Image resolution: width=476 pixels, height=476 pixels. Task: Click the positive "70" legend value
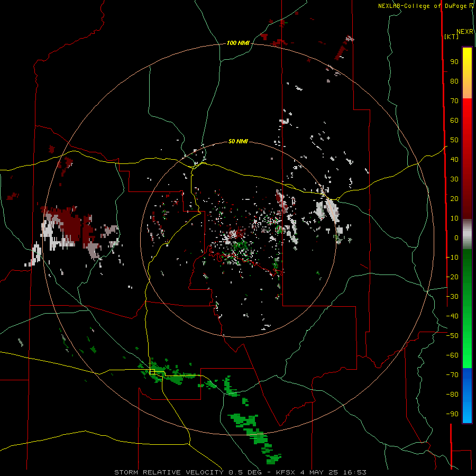point(454,101)
